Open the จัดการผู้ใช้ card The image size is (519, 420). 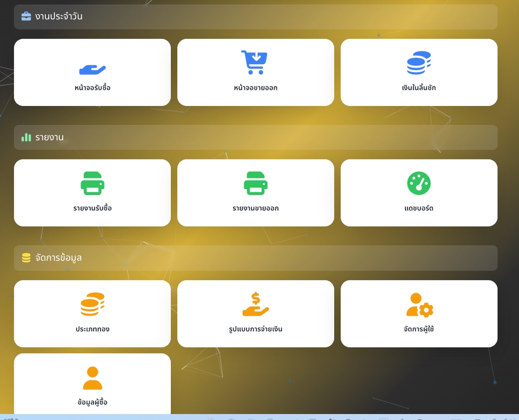(418, 314)
